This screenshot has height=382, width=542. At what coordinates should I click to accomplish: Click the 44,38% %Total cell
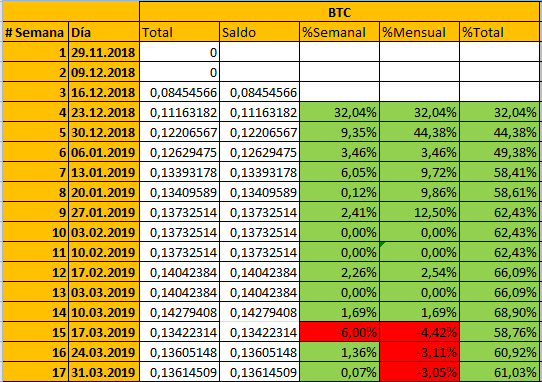[x=499, y=132]
